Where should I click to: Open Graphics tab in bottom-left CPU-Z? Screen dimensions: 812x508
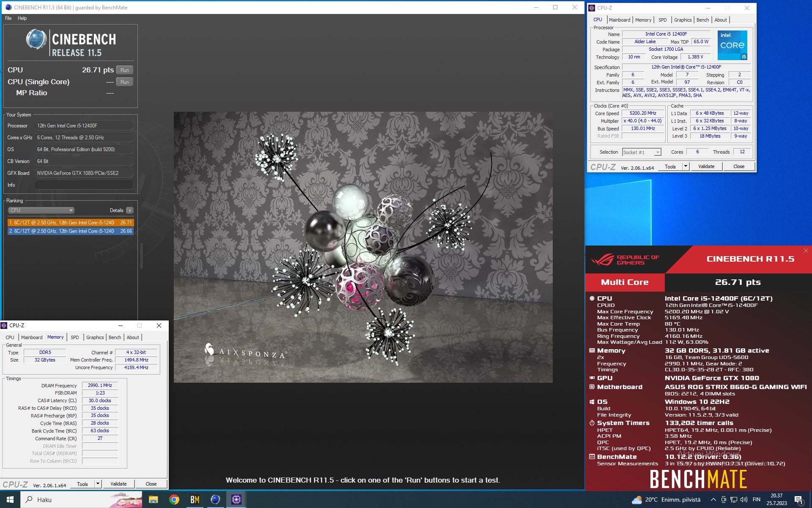pyautogui.click(x=95, y=337)
